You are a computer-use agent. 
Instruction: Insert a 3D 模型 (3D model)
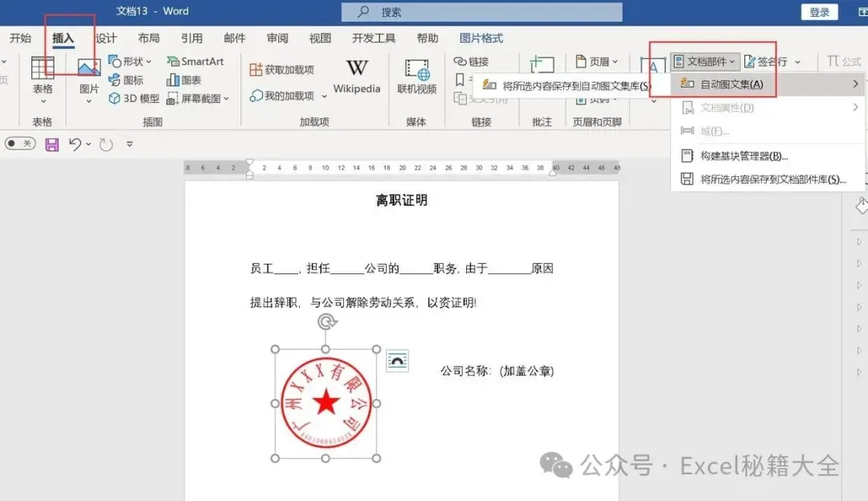click(133, 99)
